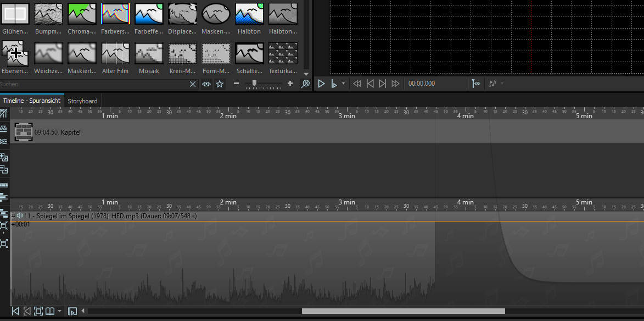Pick the Alter Film effect

pos(115,54)
